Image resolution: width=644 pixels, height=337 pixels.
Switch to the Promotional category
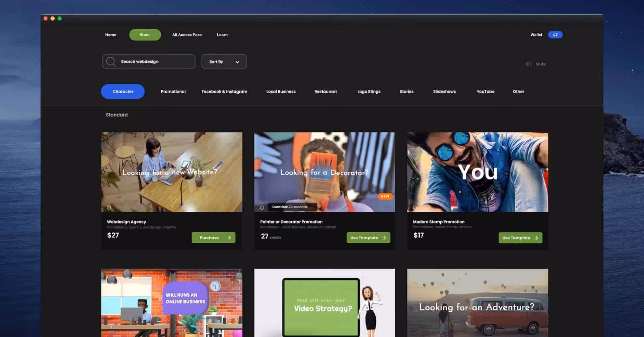[x=173, y=92]
